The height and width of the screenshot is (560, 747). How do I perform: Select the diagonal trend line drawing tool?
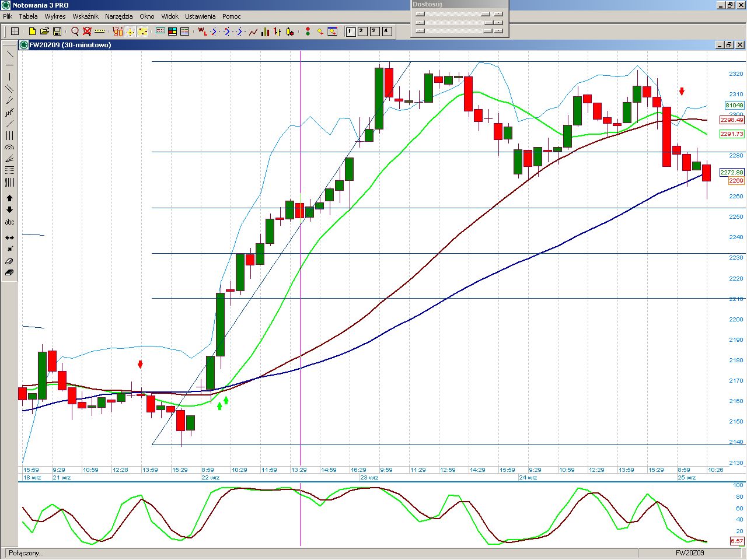click(x=9, y=54)
